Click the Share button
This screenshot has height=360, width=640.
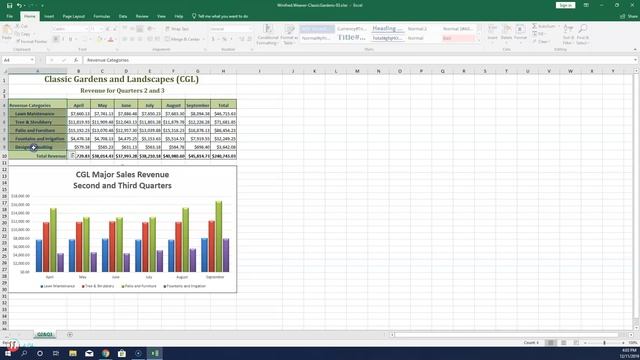click(x=629, y=16)
